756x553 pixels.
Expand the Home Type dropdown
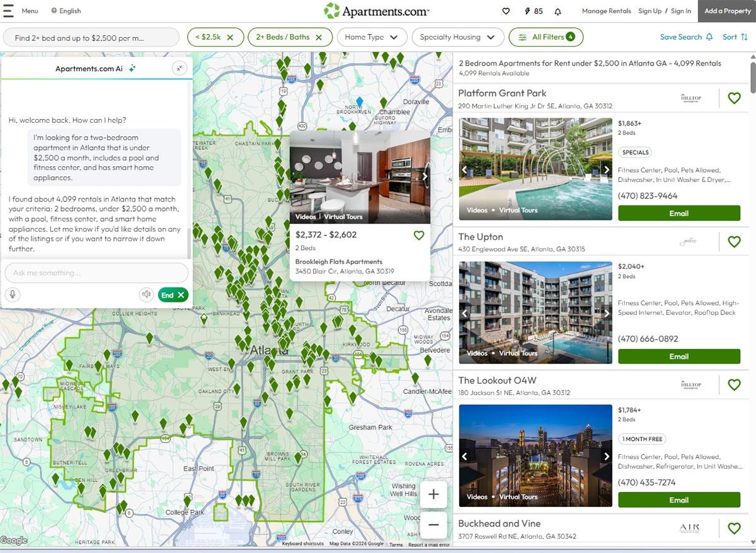(372, 37)
